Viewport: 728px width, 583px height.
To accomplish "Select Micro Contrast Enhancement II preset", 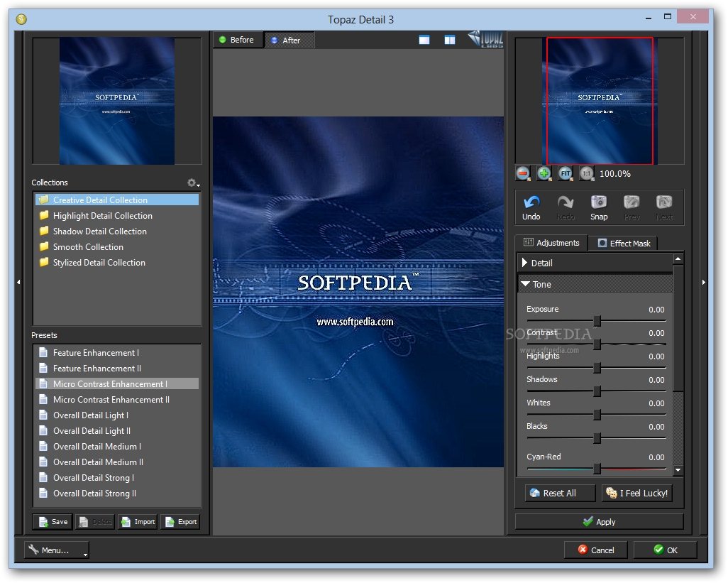I will tap(117, 400).
